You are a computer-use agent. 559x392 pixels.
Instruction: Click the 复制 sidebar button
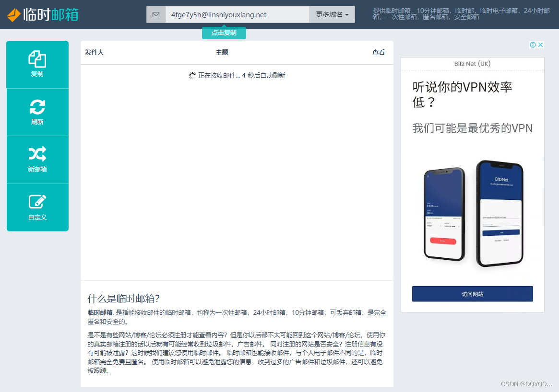pyautogui.click(x=37, y=64)
